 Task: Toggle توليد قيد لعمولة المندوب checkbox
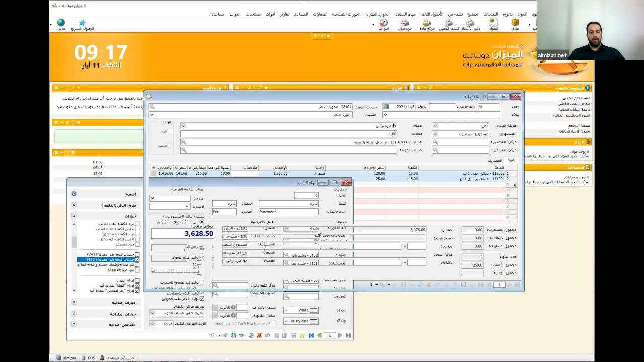coord(202,282)
